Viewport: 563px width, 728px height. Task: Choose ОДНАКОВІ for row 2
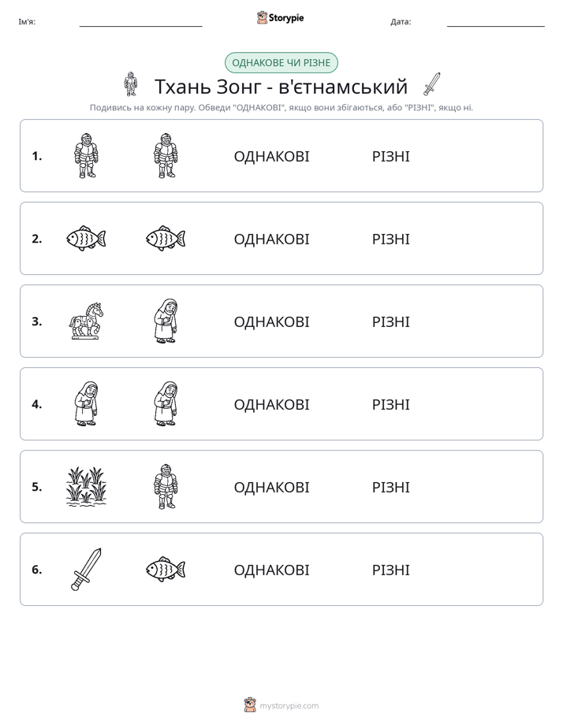point(271,239)
